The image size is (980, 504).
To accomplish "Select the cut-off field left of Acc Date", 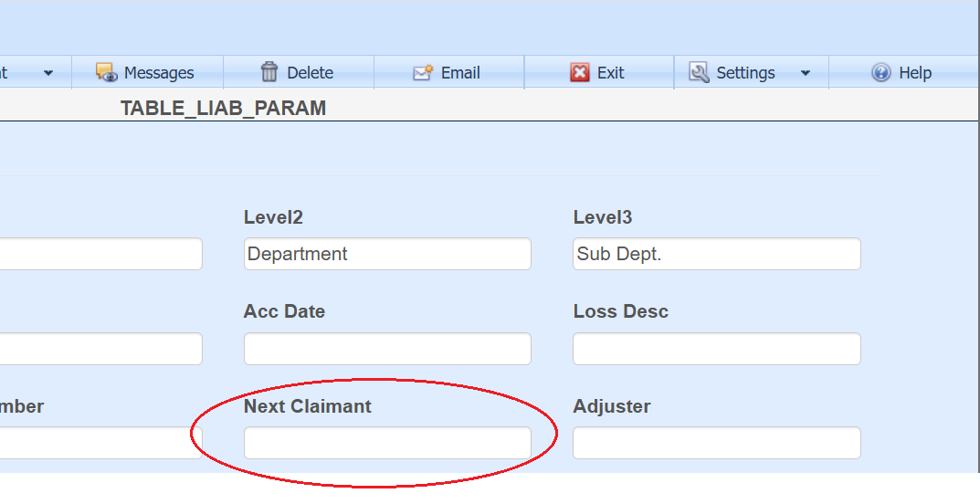I will (100, 349).
